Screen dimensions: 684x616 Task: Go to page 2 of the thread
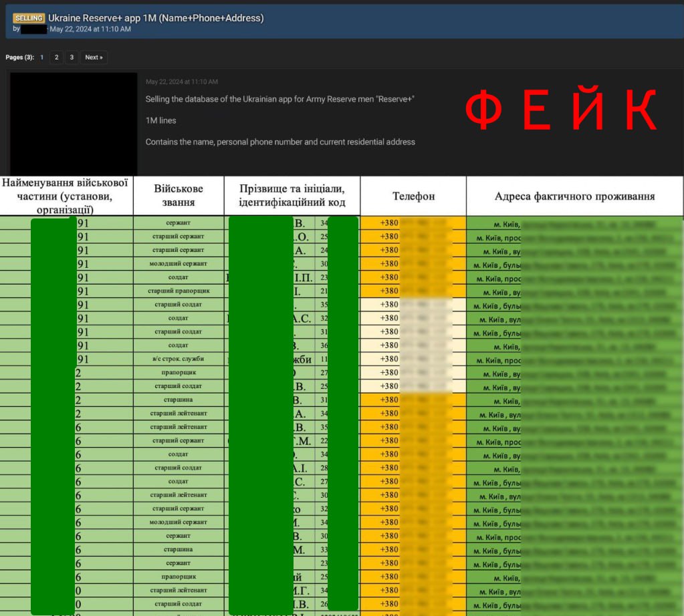pos(56,57)
